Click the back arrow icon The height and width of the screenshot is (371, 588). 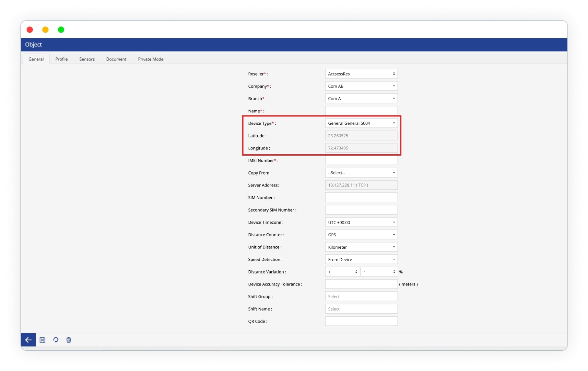28,340
